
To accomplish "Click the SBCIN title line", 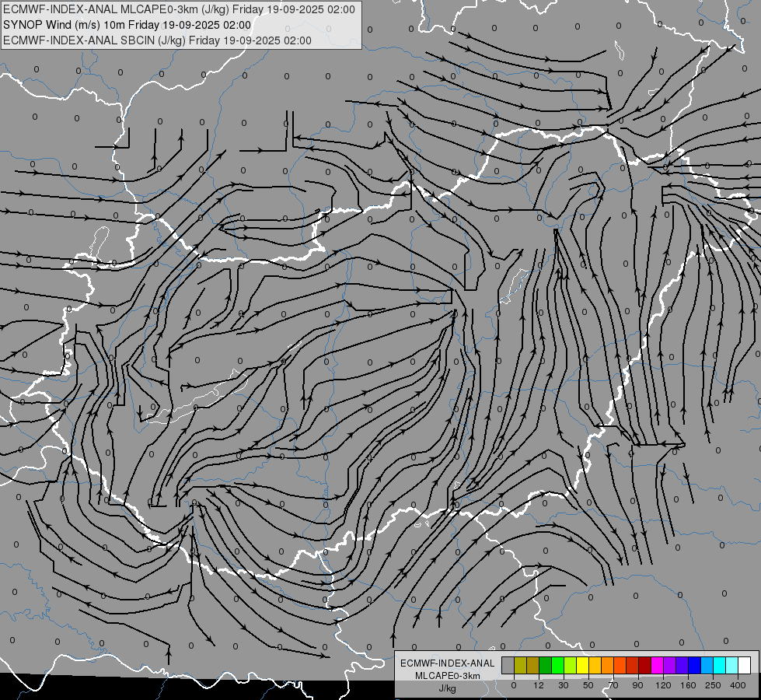I will click(157, 40).
